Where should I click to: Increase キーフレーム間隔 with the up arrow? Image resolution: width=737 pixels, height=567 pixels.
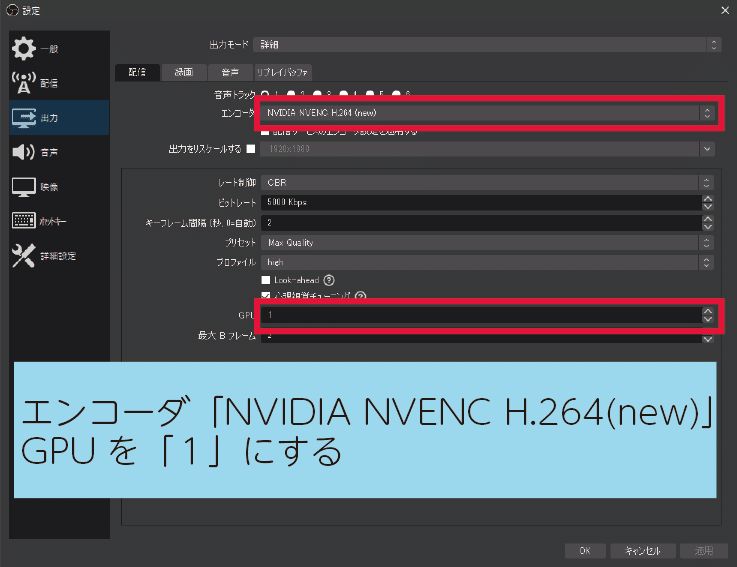click(x=707, y=219)
